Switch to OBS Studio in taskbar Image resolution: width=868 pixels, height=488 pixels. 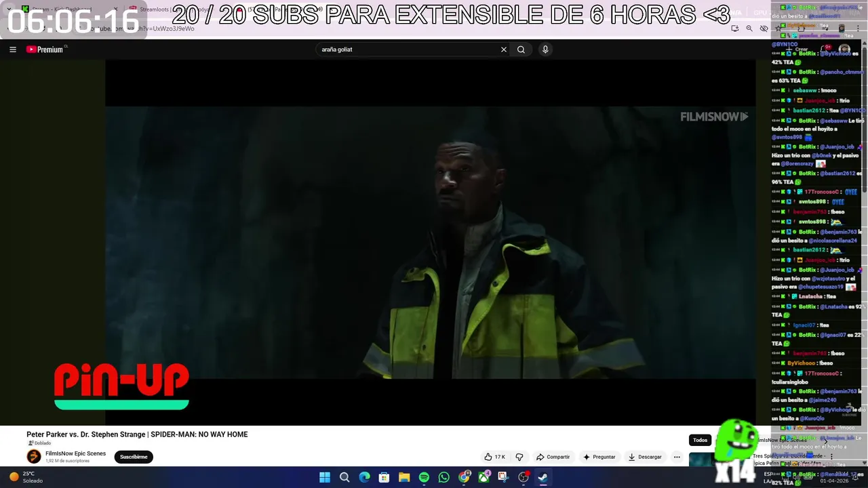[x=524, y=477]
